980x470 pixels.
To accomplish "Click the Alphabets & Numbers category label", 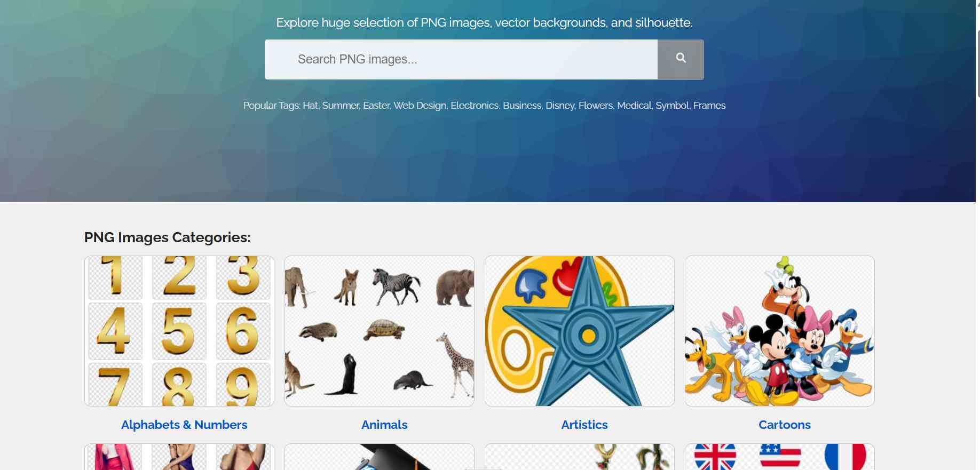I will coord(184,425).
